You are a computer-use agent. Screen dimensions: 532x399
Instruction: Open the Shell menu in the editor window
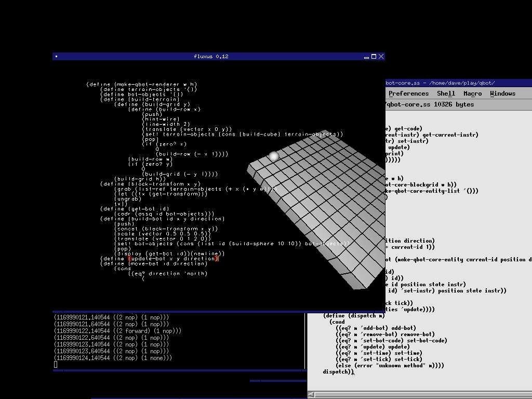tap(446, 94)
